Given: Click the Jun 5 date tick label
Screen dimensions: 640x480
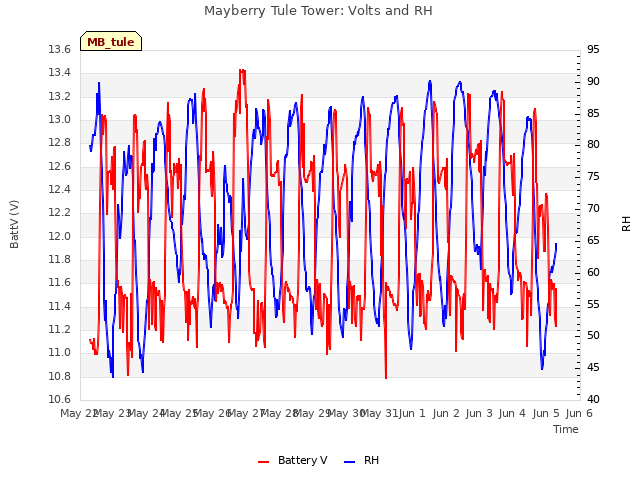Looking at the screenshot, I should [x=546, y=413].
